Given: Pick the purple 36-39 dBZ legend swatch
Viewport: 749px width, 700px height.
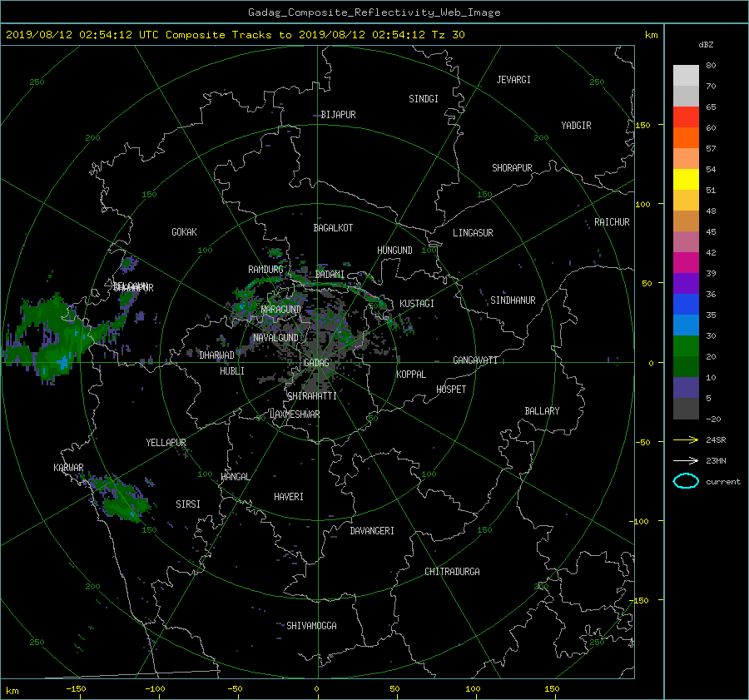Looking at the screenshot, I should pos(686,284).
